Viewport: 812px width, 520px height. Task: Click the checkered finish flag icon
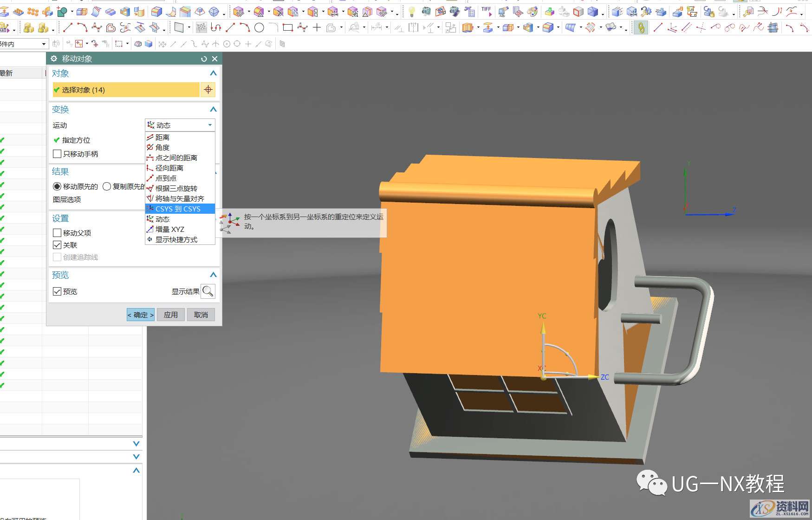click(201, 28)
